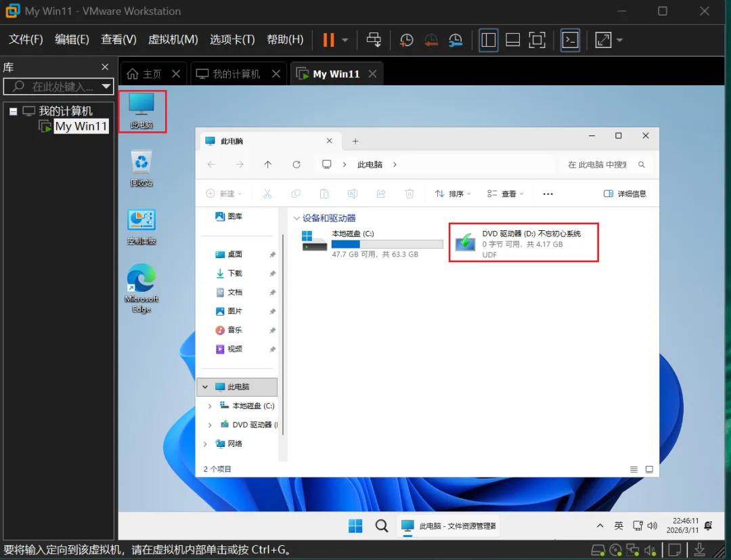Select My Win11 in the library tree
Viewport: 731px width, 560px height.
(81, 127)
